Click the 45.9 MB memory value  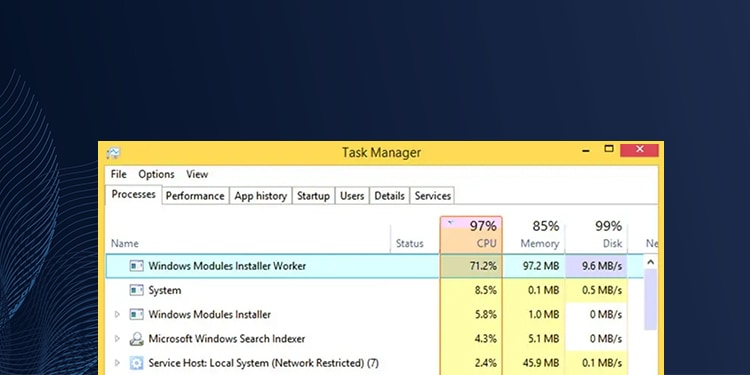[541, 363]
